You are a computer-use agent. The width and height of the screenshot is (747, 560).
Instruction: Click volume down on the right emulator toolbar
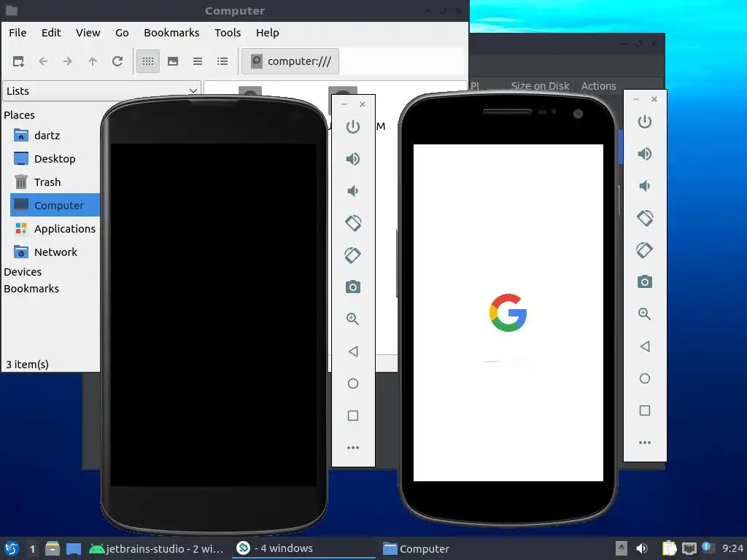[645, 186]
